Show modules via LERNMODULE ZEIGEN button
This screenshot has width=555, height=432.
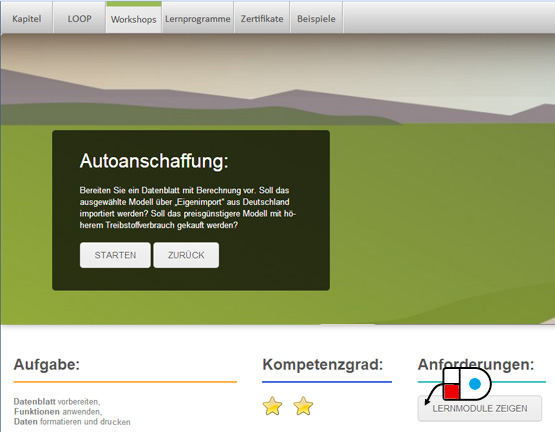480,408
